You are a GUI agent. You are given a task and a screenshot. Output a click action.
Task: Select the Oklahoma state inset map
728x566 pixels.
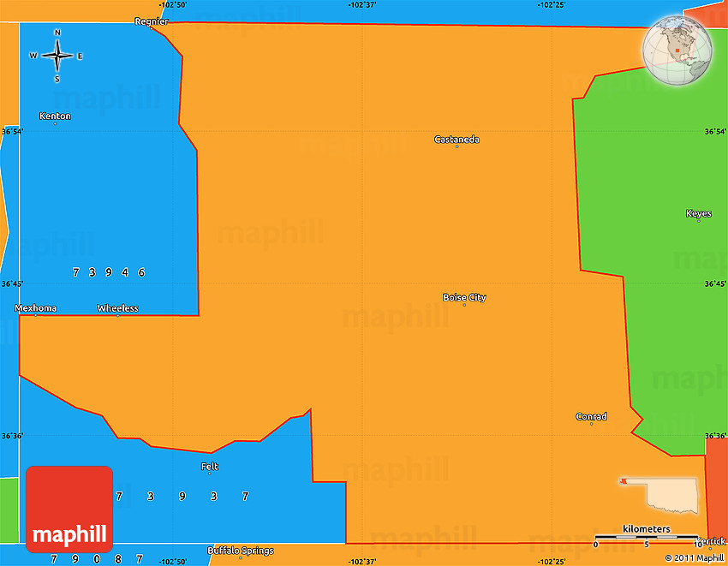point(659,494)
